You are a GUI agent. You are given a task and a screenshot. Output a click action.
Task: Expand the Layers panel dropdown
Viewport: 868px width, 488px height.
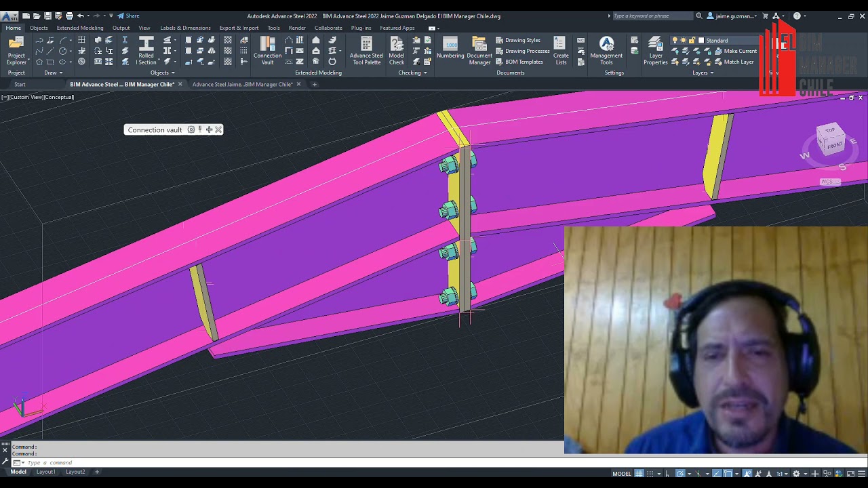pos(703,73)
